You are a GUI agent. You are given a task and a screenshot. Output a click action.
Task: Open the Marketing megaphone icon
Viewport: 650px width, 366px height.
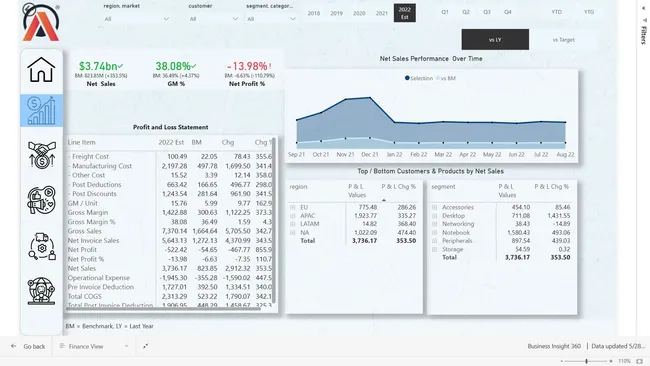click(x=41, y=200)
